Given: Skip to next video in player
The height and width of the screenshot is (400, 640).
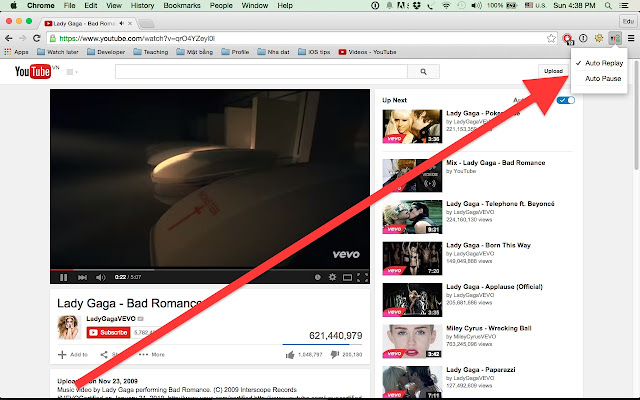Looking at the screenshot, I should (x=82, y=278).
